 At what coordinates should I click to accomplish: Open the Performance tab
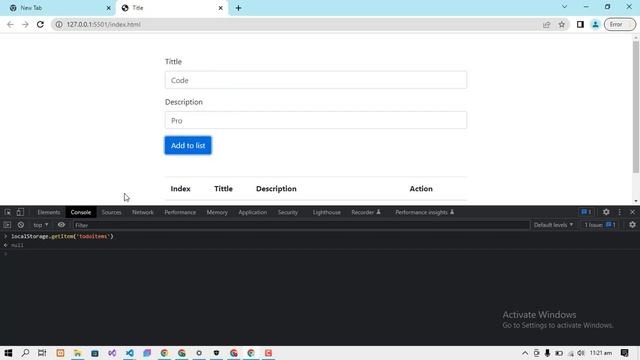coord(180,212)
